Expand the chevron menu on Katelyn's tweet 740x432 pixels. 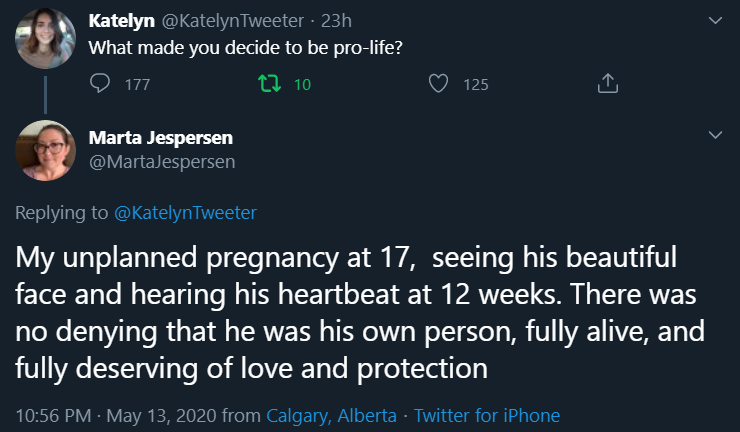[714, 20]
